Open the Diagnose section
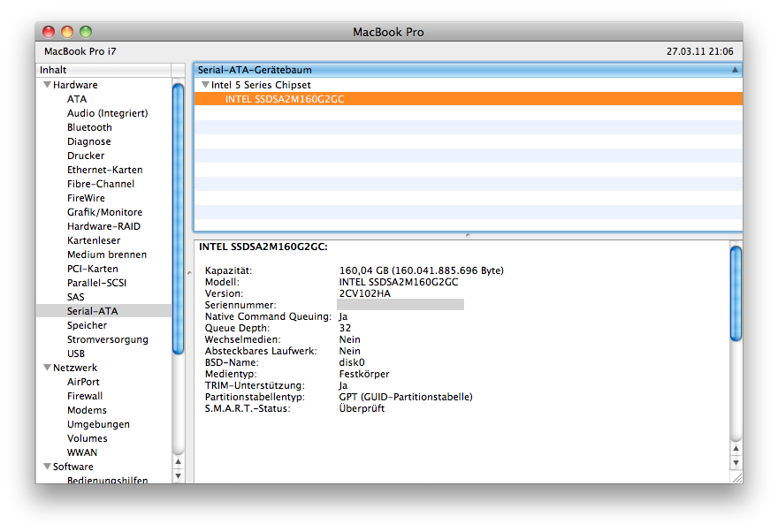The height and width of the screenshot is (532, 778). (x=89, y=141)
